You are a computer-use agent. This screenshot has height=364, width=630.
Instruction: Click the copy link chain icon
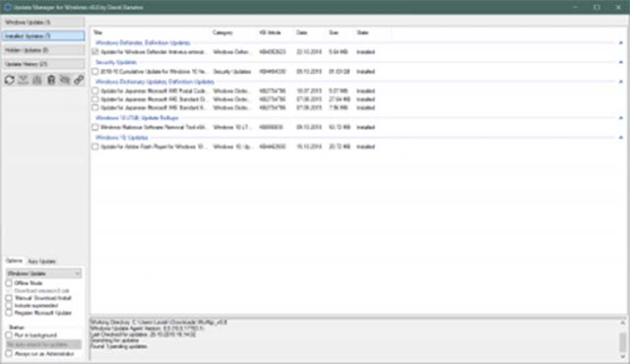(x=79, y=80)
